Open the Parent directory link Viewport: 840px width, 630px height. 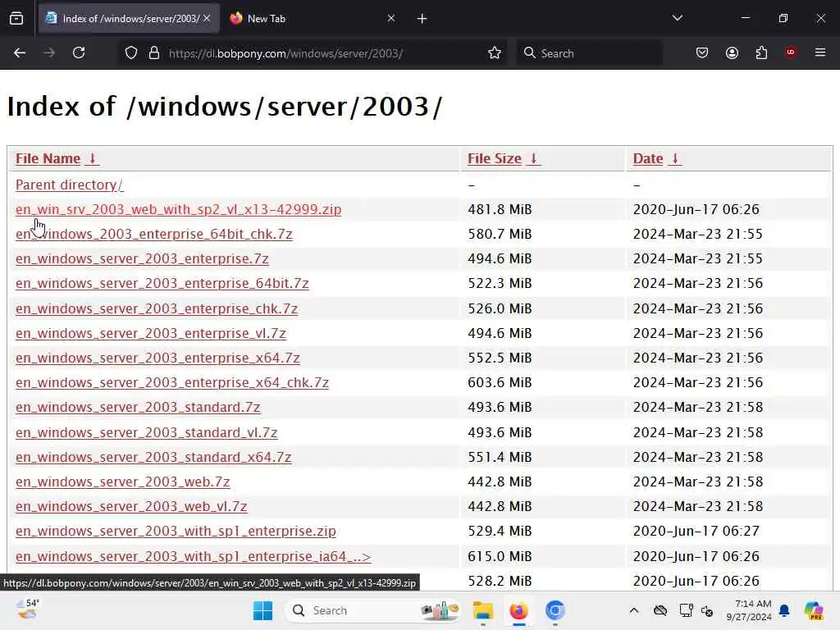pyautogui.click(x=70, y=185)
